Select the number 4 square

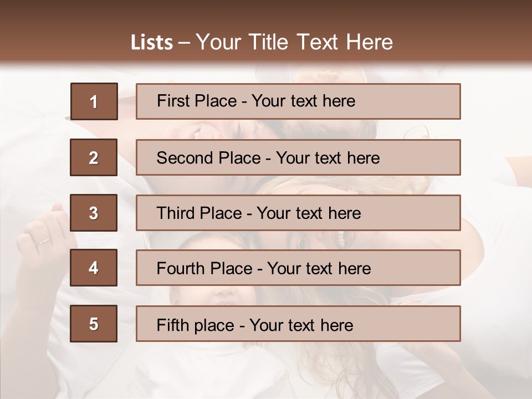(94, 268)
